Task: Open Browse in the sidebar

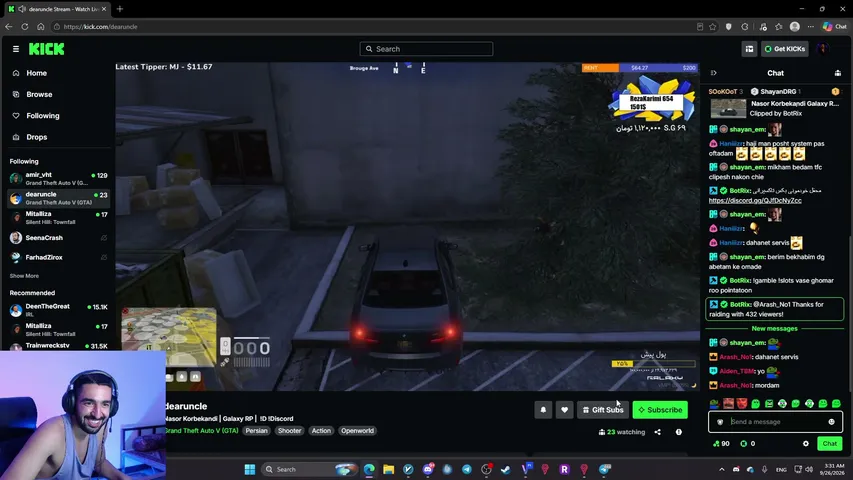Action: click(x=39, y=94)
